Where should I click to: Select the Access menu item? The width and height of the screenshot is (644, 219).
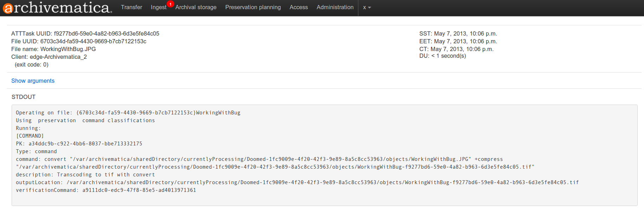tap(298, 7)
